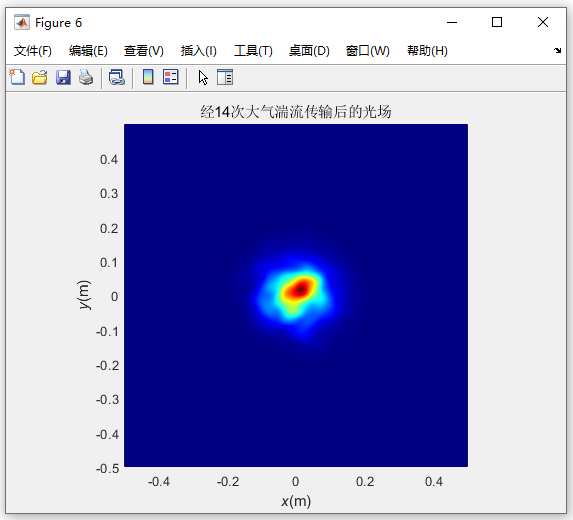Viewport: 573px width, 520px height.
Task: Open the 文件(F) menu
Action: (33, 51)
